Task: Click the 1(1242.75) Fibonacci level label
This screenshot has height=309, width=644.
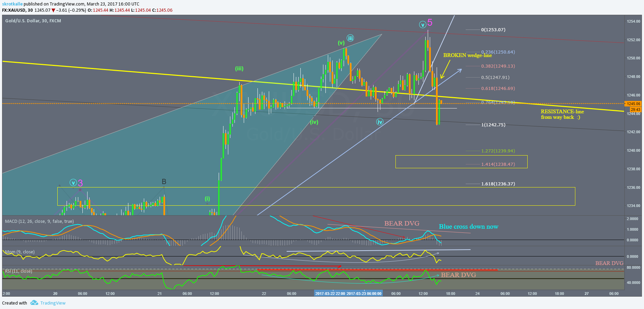Action: 493,125
